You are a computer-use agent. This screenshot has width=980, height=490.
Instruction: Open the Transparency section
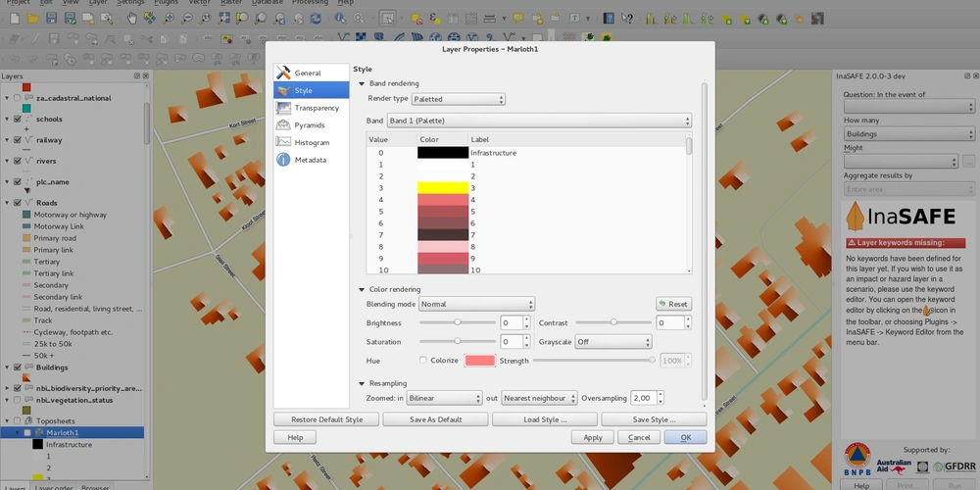(x=312, y=108)
